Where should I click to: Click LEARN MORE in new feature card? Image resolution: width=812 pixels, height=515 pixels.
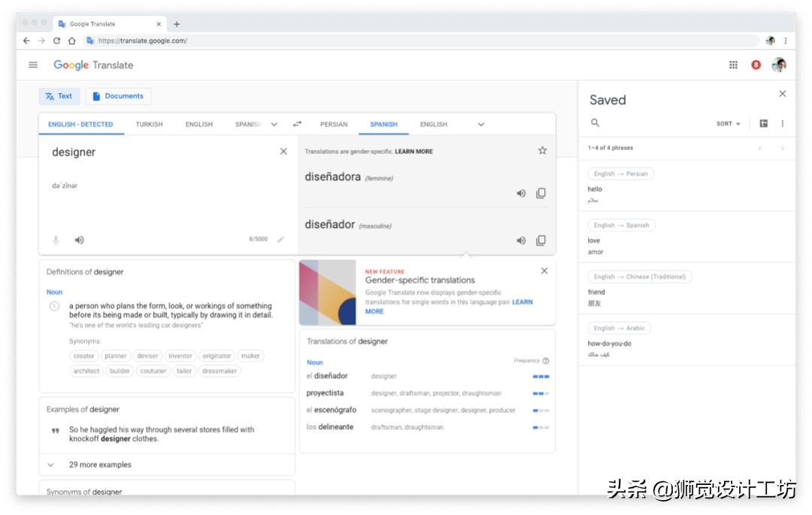tap(522, 301)
